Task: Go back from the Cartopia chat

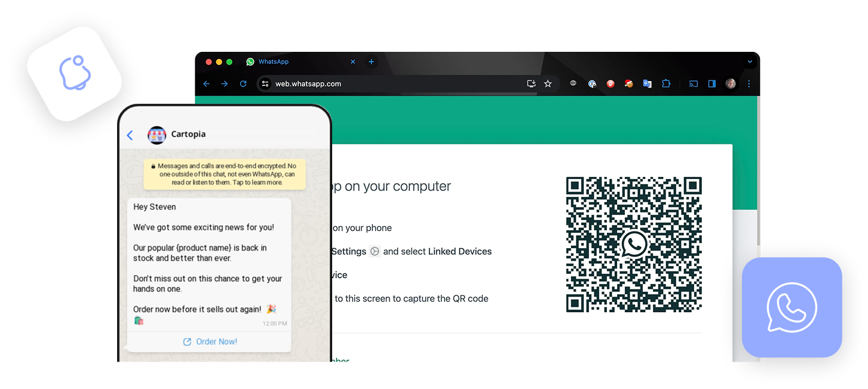Action: [x=130, y=135]
